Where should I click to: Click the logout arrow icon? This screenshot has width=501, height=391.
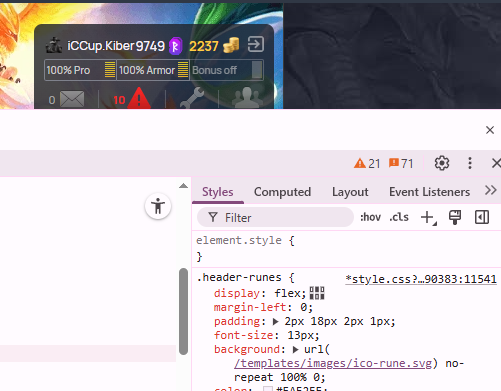tap(256, 44)
